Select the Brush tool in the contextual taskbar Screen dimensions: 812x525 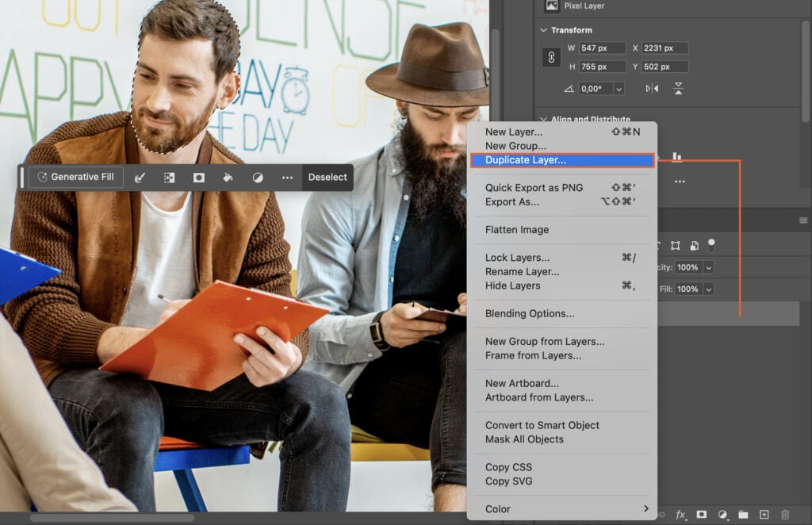(x=140, y=177)
